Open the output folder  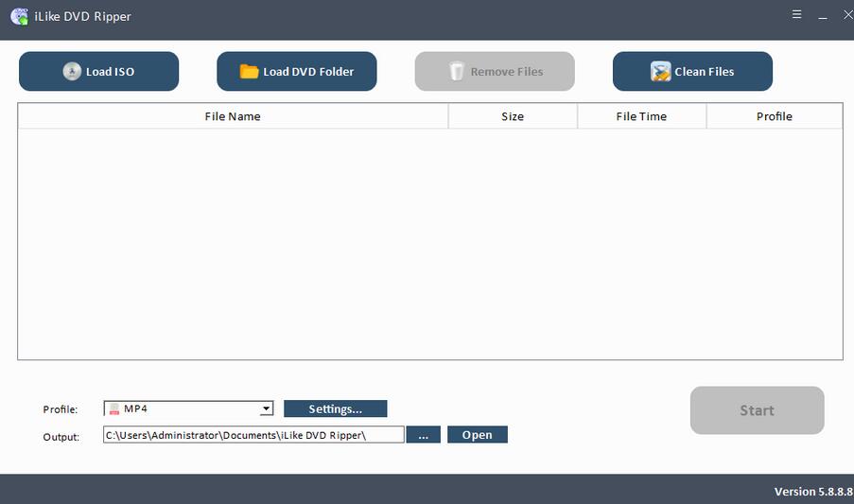[477, 435]
